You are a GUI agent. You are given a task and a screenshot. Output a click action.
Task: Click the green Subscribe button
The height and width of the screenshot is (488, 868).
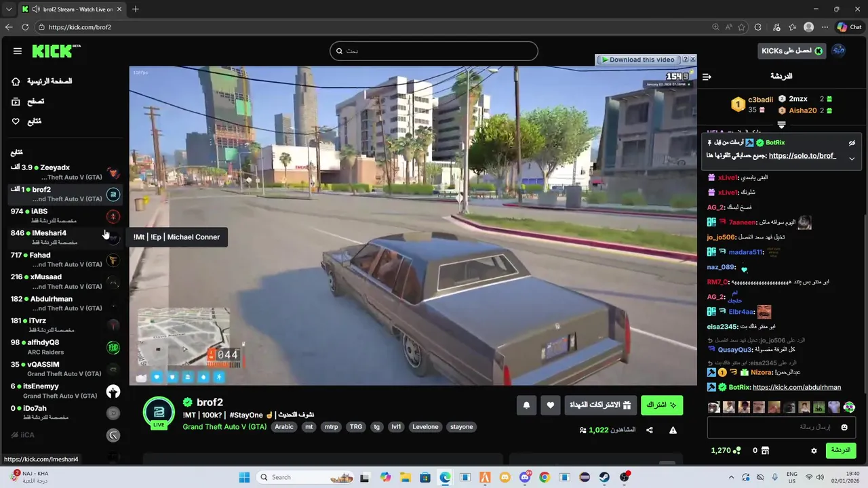pos(662,405)
